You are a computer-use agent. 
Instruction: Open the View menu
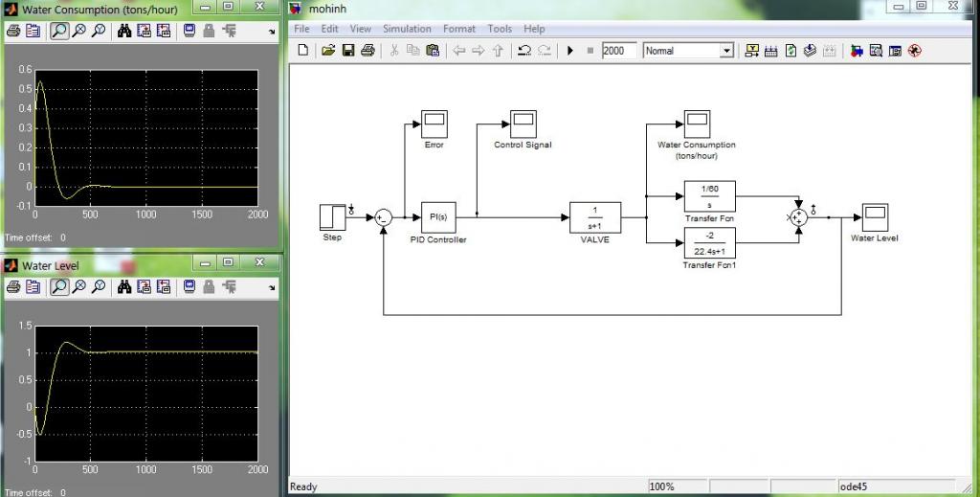360,29
